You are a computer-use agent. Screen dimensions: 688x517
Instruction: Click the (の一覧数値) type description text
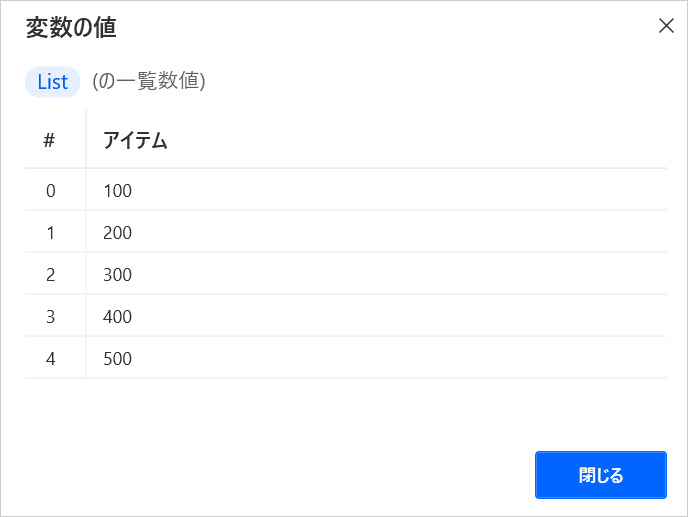[149, 82]
